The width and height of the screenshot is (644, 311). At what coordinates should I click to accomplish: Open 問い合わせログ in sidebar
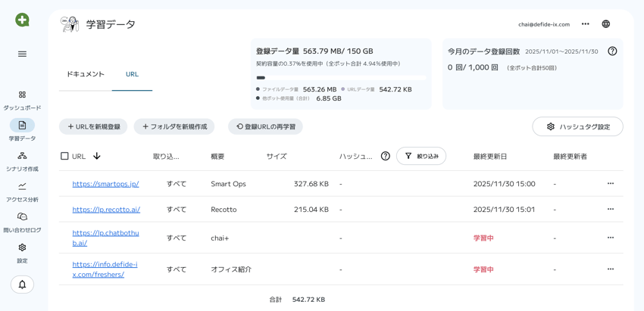click(22, 217)
